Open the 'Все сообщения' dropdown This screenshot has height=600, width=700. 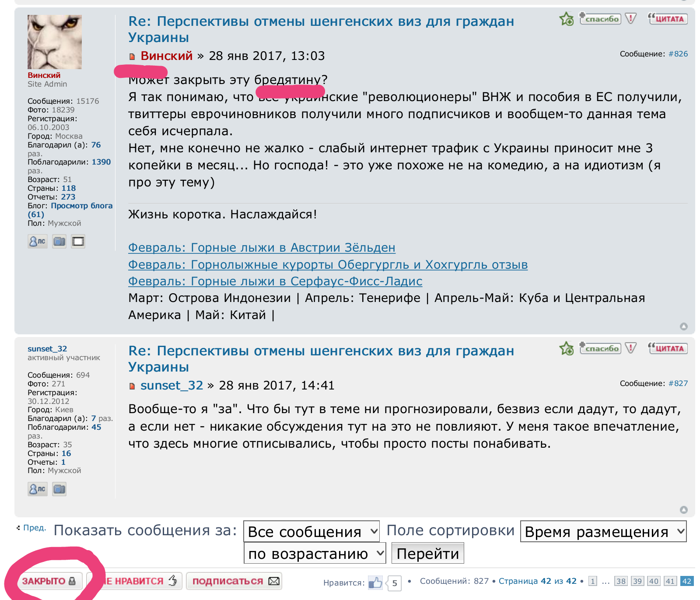tap(311, 531)
